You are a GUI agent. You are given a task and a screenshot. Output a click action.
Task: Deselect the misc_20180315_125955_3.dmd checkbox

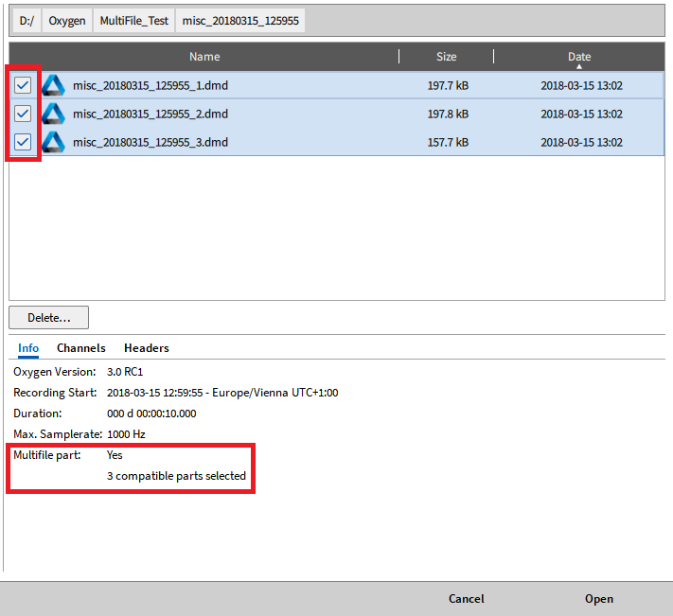click(x=23, y=142)
